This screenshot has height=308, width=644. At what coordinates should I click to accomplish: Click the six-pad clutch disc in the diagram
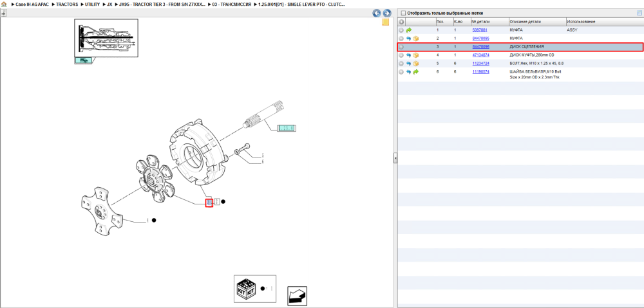156,179
